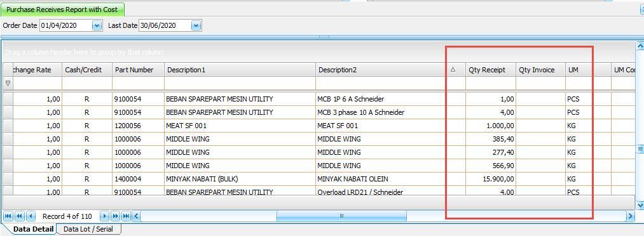This screenshot has height=236, width=644.
Task: Sort by the Cash/Credit column header
Action: (87, 70)
